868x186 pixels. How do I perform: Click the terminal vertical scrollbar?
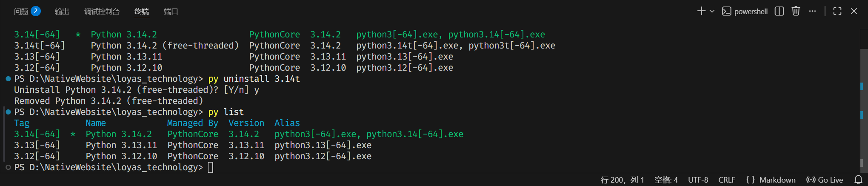(x=862, y=98)
